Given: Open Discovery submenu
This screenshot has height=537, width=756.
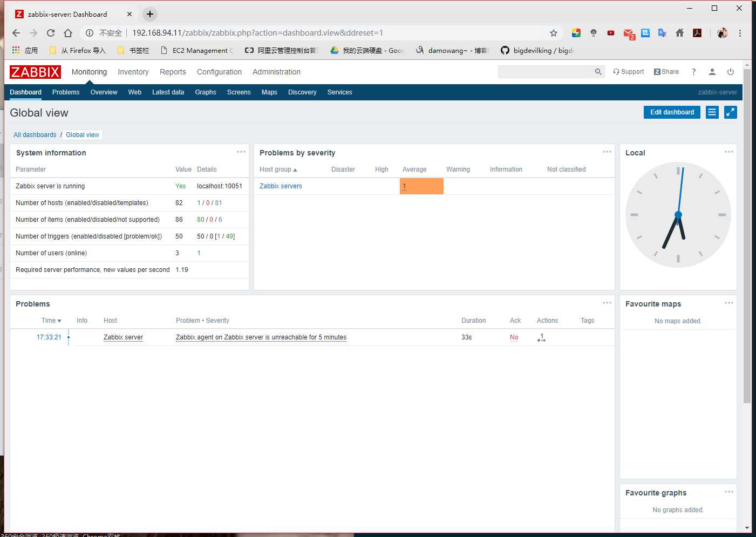Looking at the screenshot, I should 302,92.
